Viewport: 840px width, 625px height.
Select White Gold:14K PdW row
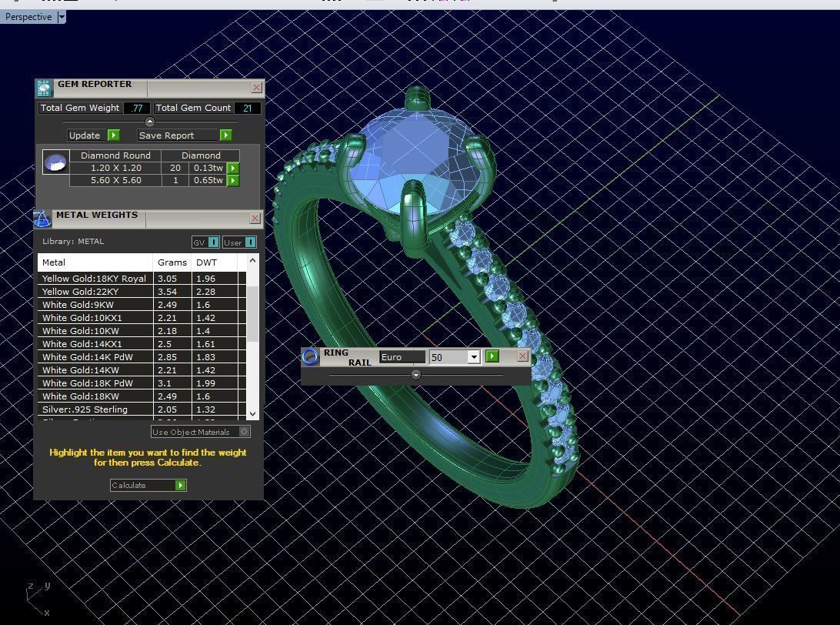coord(142,357)
